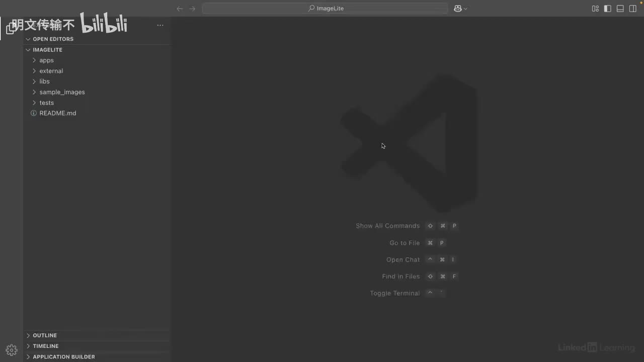
Task: Toggle the secondary side bar visibility
Action: pyautogui.click(x=633, y=9)
